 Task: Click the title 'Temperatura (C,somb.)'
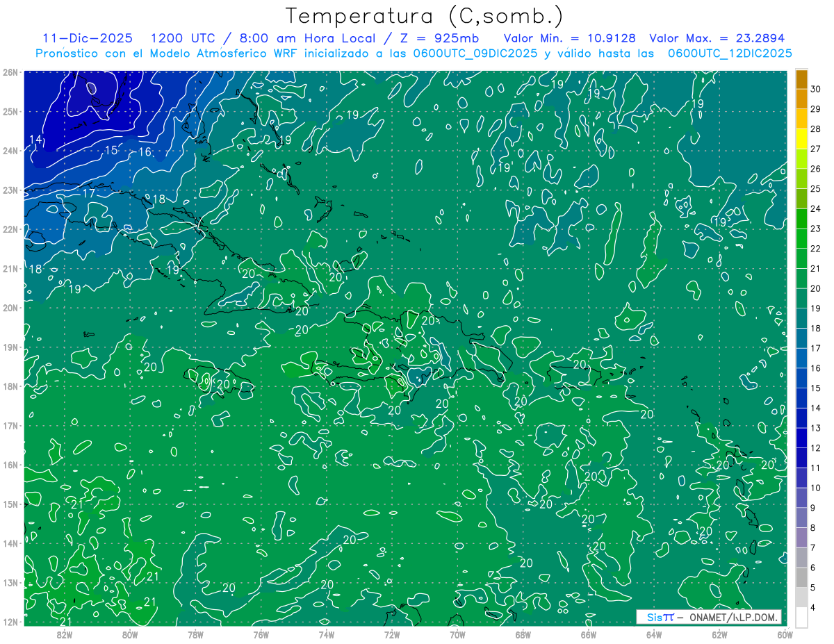click(425, 16)
